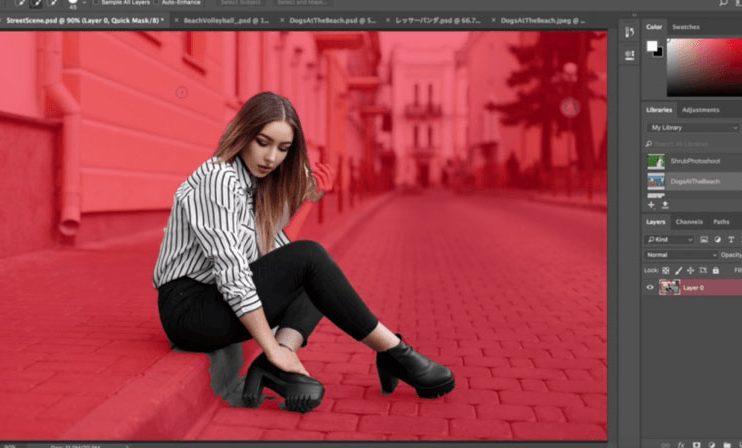The image size is (742, 448).
Task: Click the Select and Mask button
Action: [x=302, y=3]
